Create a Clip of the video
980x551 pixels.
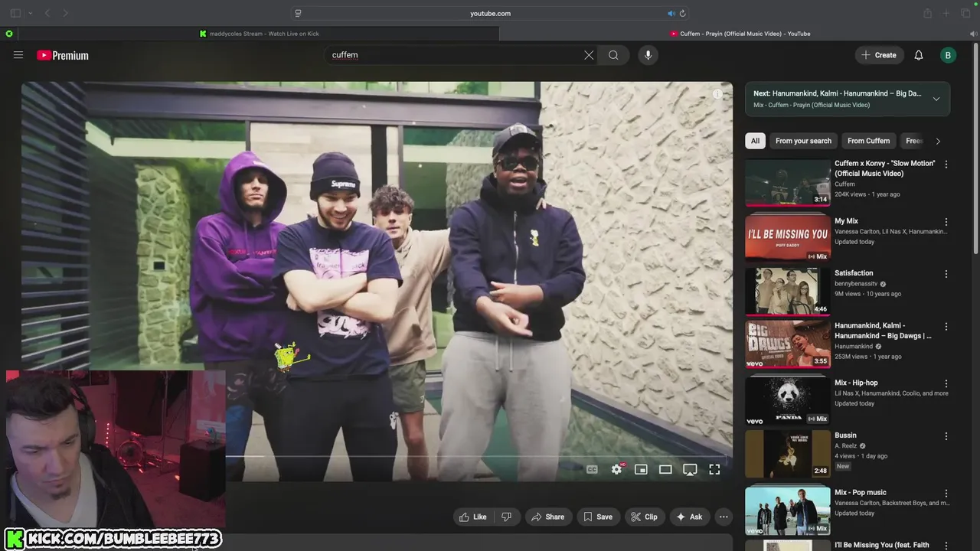tap(644, 517)
